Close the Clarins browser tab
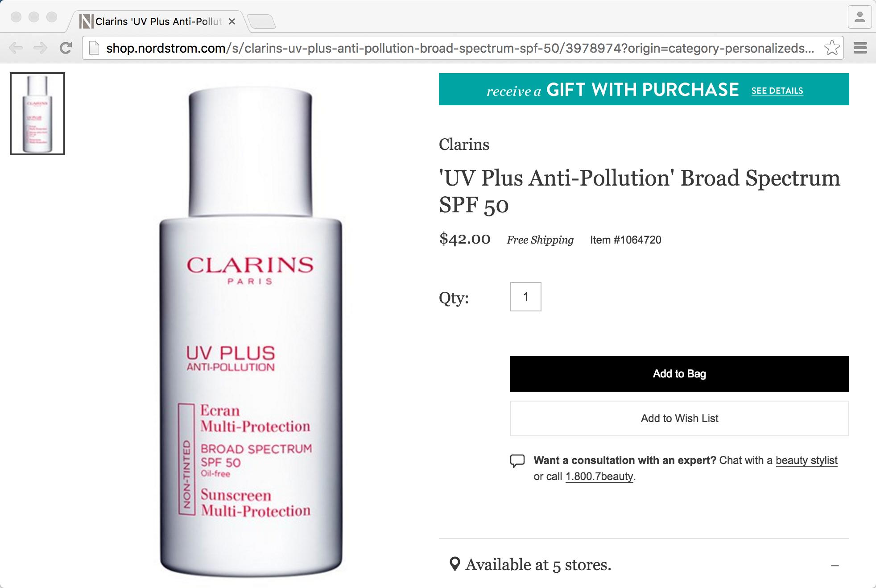This screenshot has width=876, height=588. tap(232, 21)
